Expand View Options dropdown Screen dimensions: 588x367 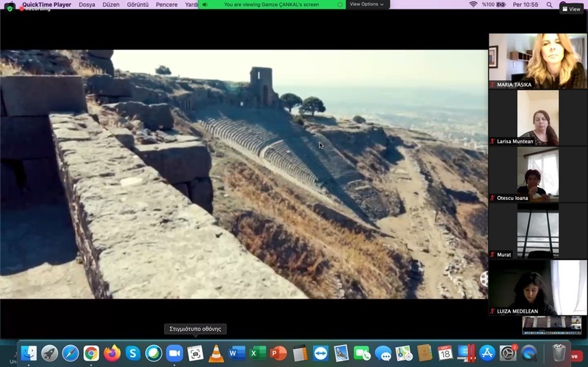[x=367, y=4]
